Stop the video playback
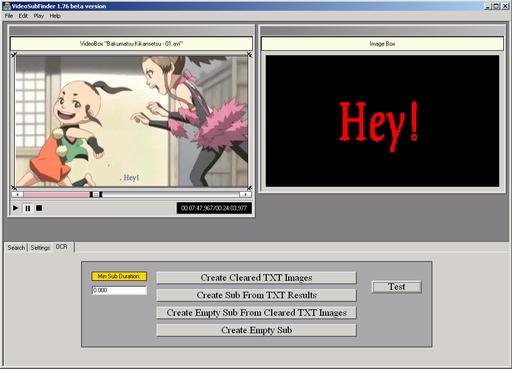Screen dimensions: 512x369 coord(39,208)
